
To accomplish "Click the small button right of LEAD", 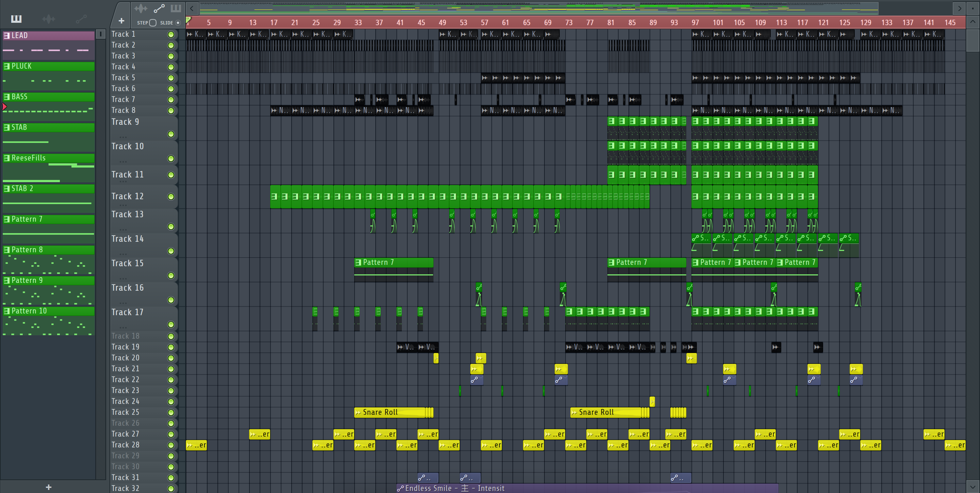I will [100, 34].
